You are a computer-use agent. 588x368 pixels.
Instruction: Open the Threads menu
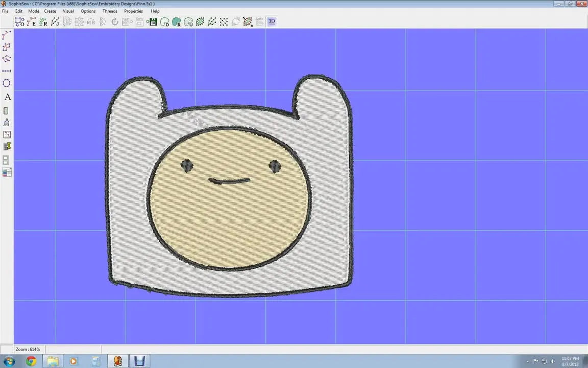click(110, 11)
